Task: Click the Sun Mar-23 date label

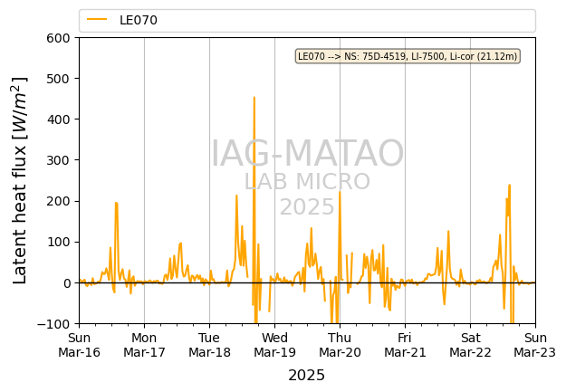Action: click(535, 345)
